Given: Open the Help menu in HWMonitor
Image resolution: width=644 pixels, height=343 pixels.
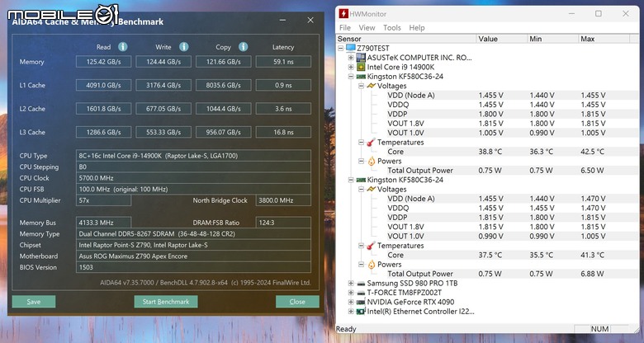Looking at the screenshot, I should (x=417, y=27).
